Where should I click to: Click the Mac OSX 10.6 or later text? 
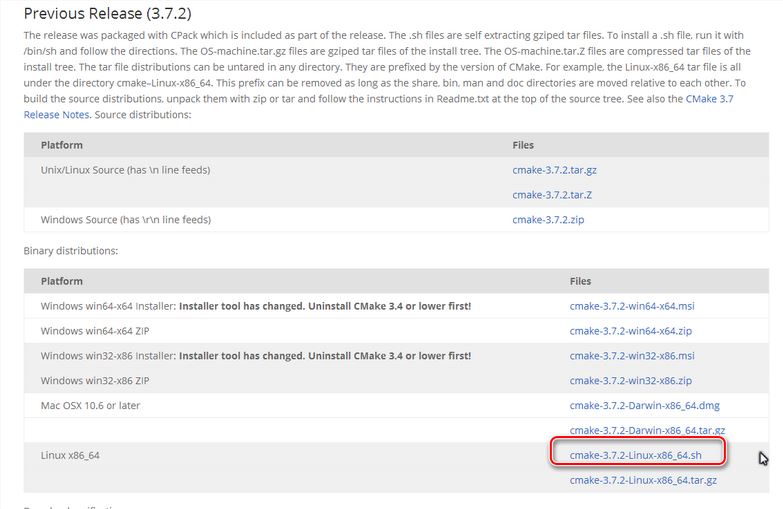point(90,406)
